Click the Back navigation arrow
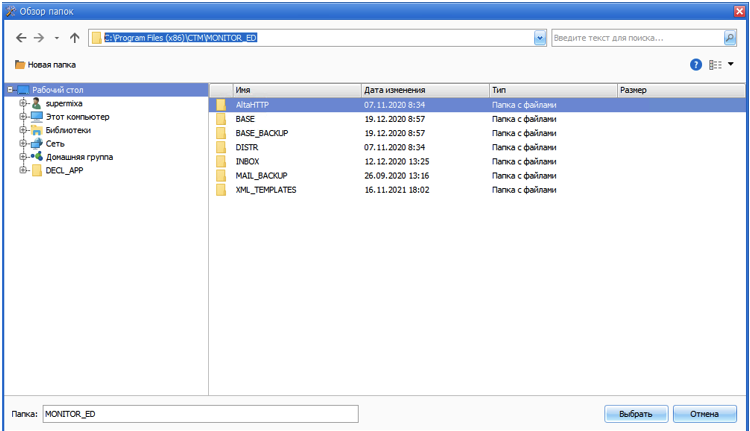Screen dimensions: 750x431 coord(22,38)
